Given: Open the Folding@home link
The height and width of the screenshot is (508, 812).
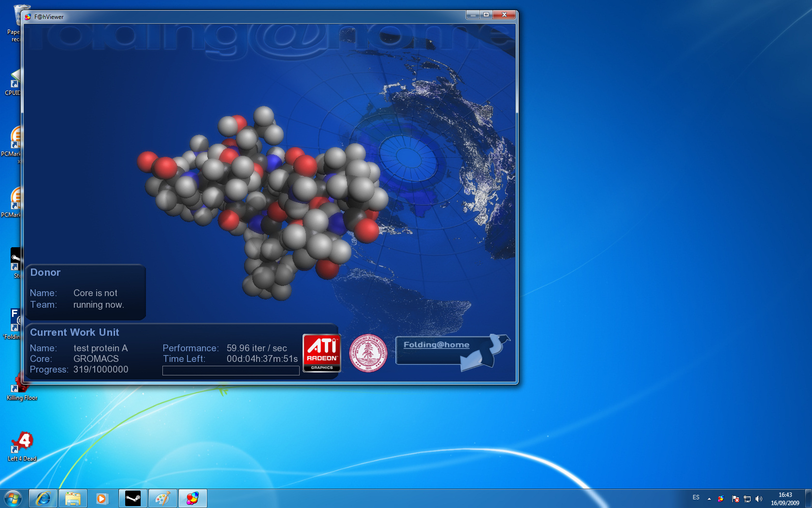Looking at the screenshot, I should click(436, 345).
